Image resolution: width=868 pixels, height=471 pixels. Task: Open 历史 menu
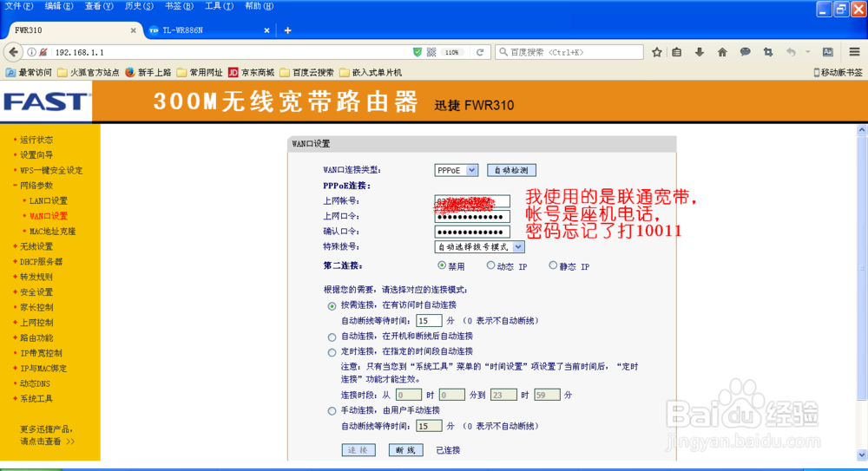click(x=138, y=6)
